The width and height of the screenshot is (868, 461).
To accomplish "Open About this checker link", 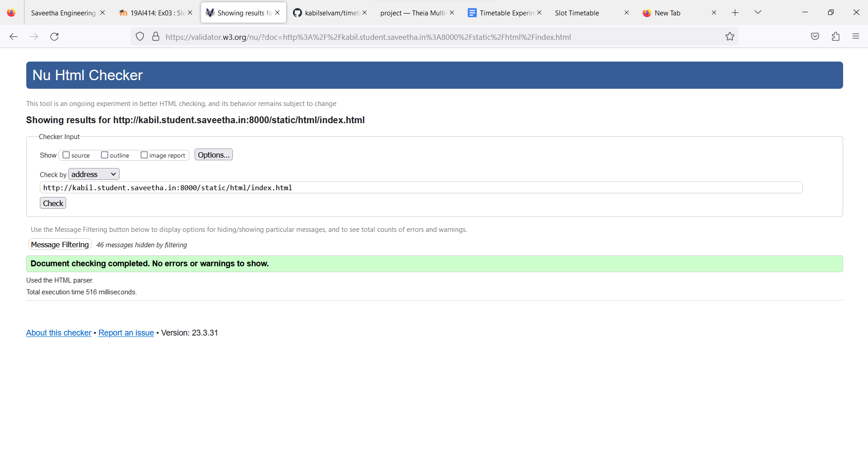I will point(59,333).
